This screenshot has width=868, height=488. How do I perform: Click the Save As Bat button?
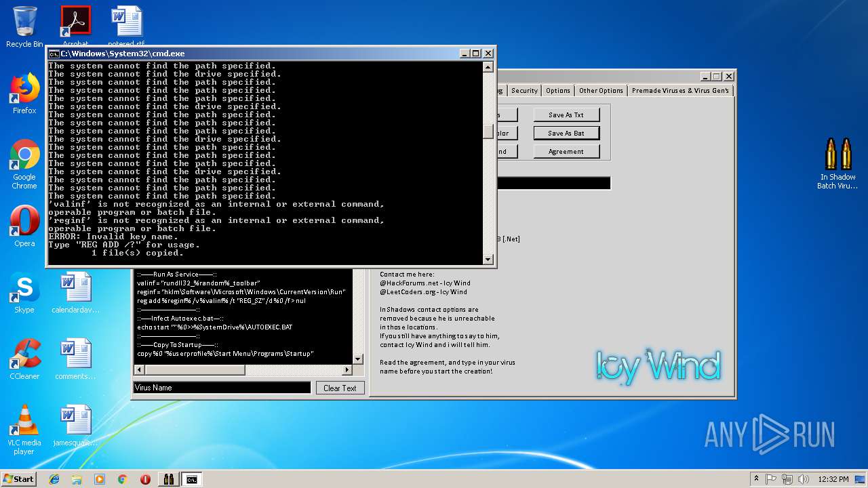[566, 134]
